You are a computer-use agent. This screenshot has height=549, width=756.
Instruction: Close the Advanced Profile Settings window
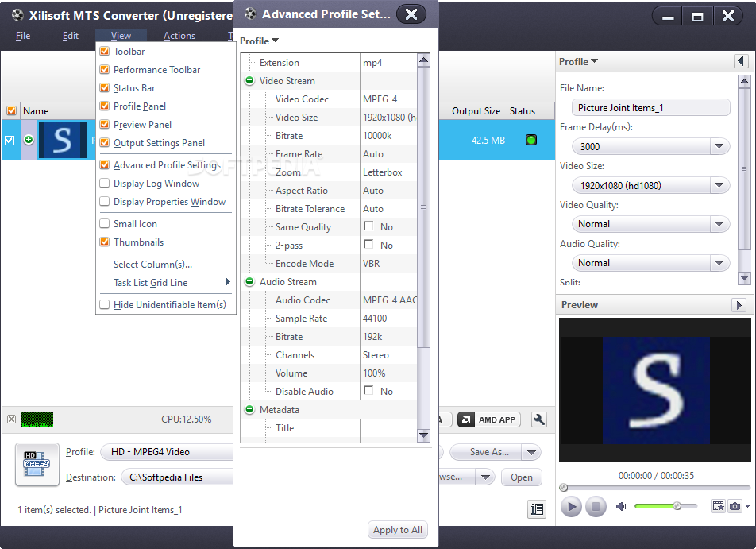coord(411,14)
